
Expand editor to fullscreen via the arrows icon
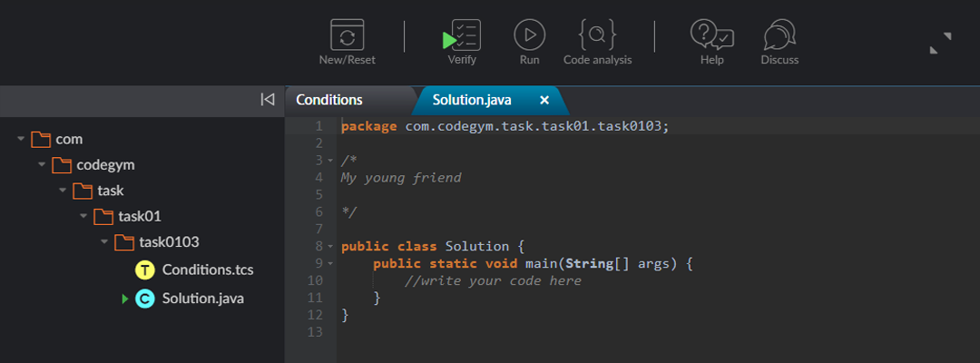pyautogui.click(x=941, y=44)
